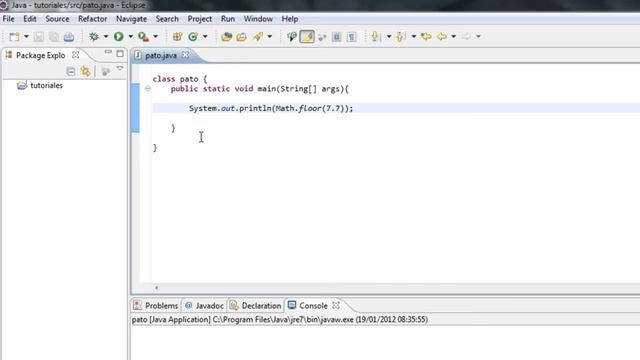Click the Back navigation arrow icon
Screen dimensions: 640x360
[442, 37]
